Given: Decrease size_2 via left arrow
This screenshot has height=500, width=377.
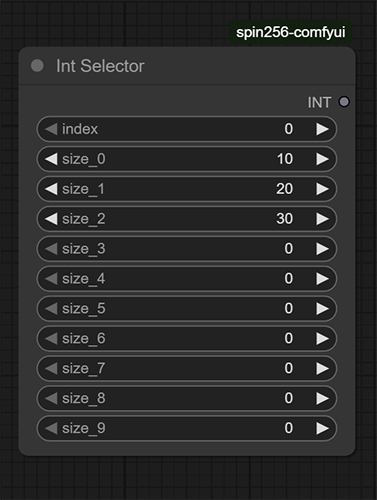Looking at the screenshot, I should tap(51, 219).
